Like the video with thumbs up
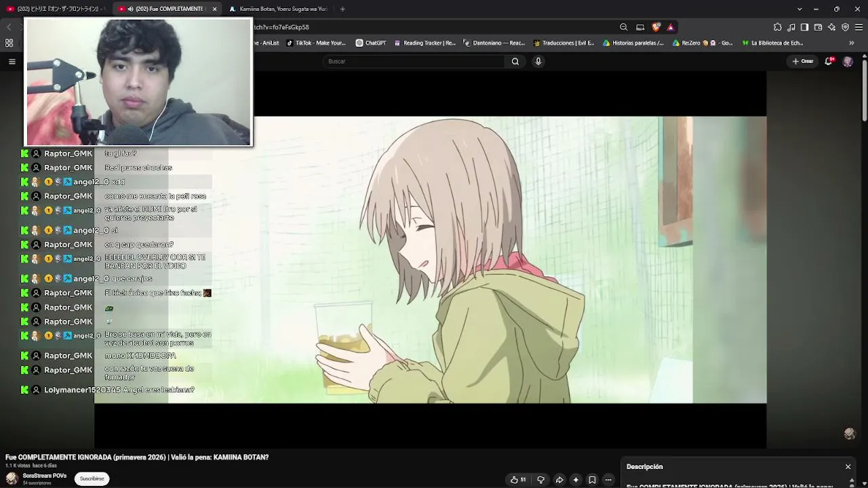The image size is (868, 488). 518,480
